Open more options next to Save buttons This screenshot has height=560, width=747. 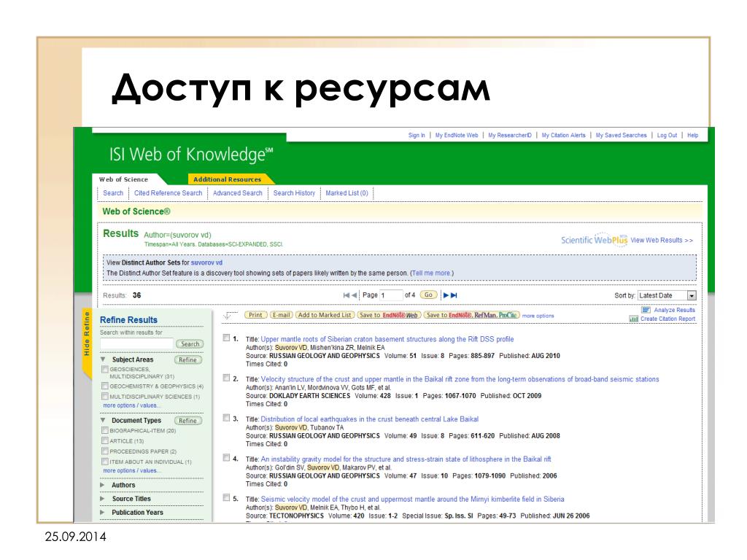(x=538, y=316)
